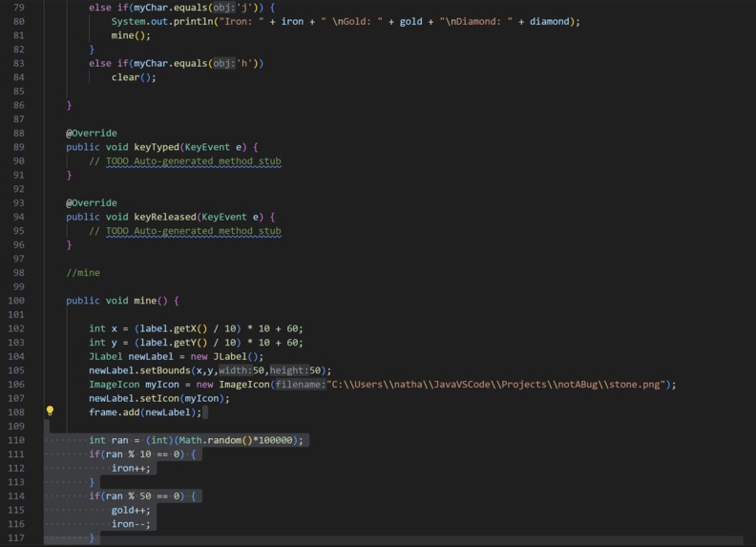The width and height of the screenshot is (756, 547).
Task: Click the System.out.println call on line 80
Action: (x=346, y=21)
